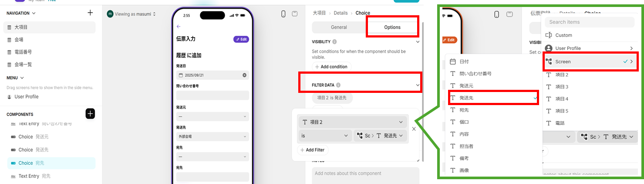Open the 発送元 dropdown in phone preview
This screenshot has height=184, width=644.
point(212,116)
